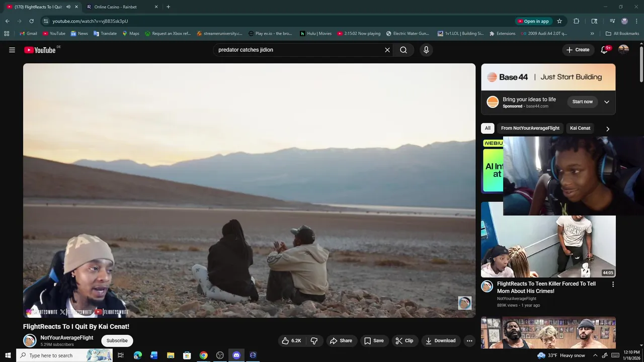The height and width of the screenshot is (362, 644).
Task: Show hidden bookmarks with the double chevron
Action: click(x=592, y=34)
